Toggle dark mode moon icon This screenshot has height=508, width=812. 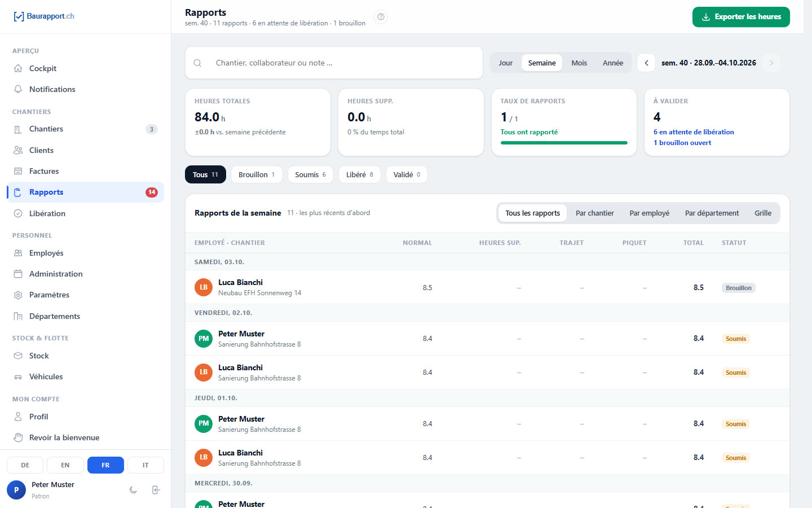133,490
